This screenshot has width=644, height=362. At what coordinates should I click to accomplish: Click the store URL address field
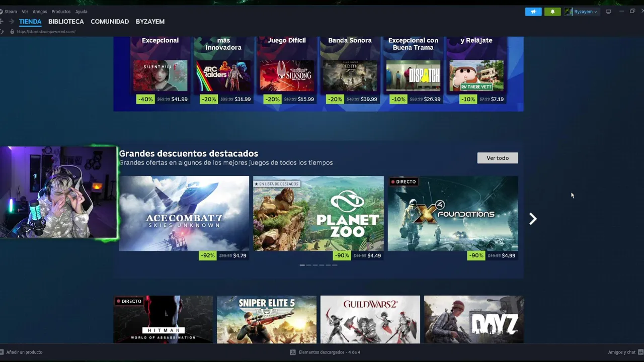(46, 31)
